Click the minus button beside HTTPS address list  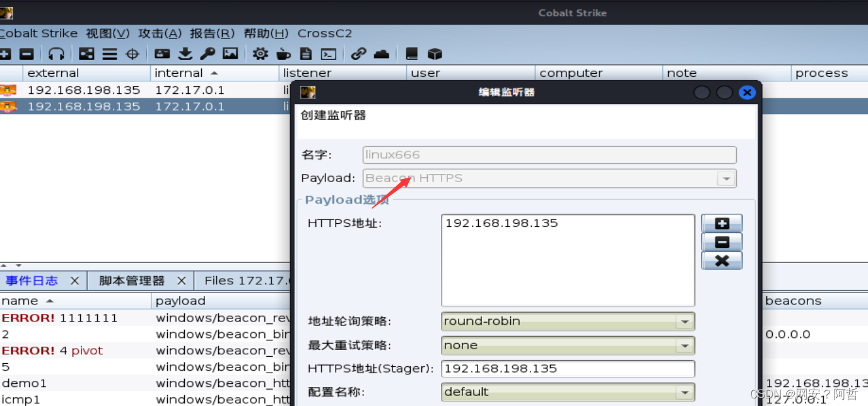(x=722, y=241)
